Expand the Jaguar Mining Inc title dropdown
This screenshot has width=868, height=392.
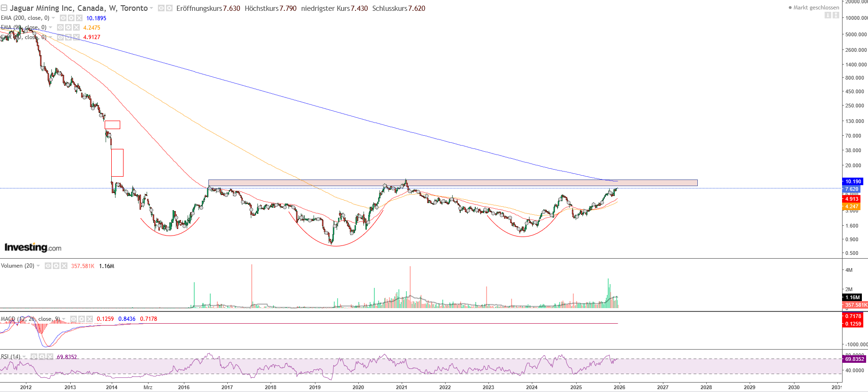pyautogui.click(x=151, y=8)
